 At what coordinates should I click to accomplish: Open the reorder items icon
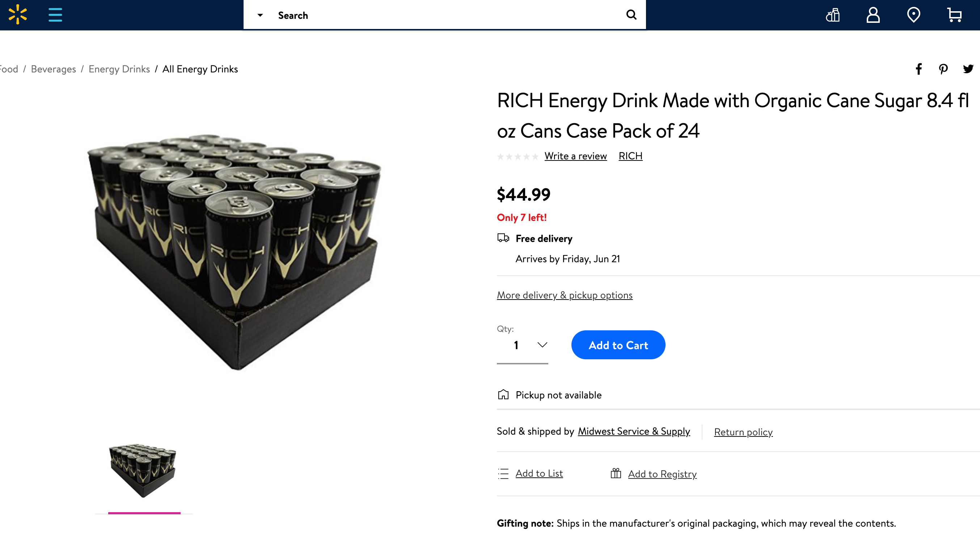[x=833, y=15]
